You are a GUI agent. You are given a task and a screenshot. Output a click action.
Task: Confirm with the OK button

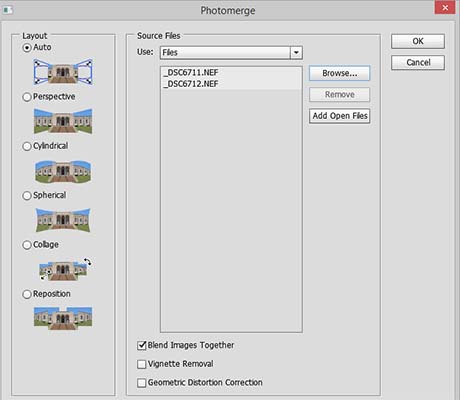pos(418,41)
